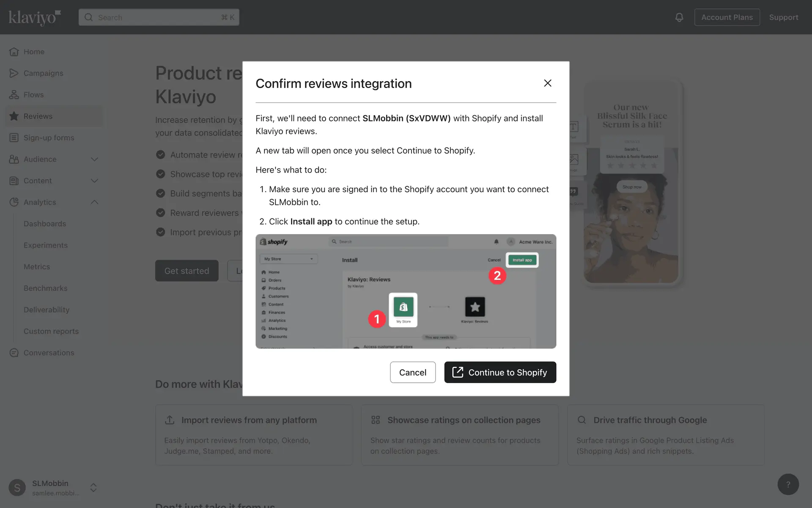Click the notification bell icon
The width and height of the screenshot is (812, 508).
pos(679,17)
